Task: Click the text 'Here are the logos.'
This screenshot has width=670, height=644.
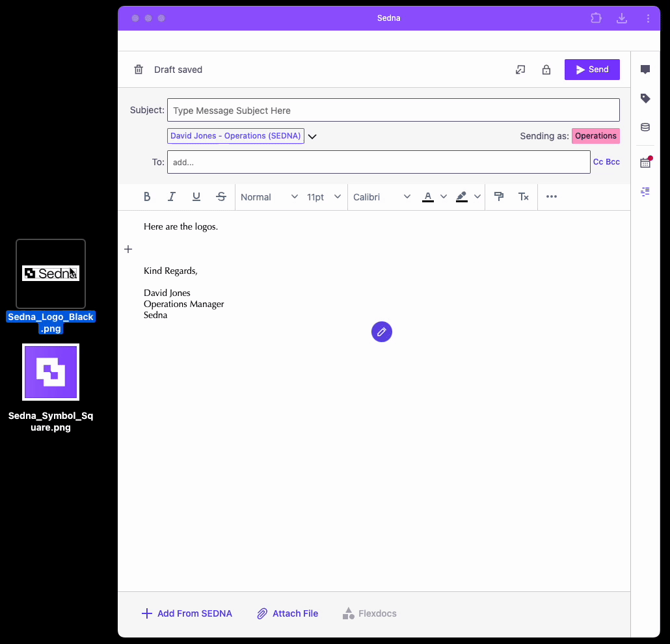Action: coord(181,226)
